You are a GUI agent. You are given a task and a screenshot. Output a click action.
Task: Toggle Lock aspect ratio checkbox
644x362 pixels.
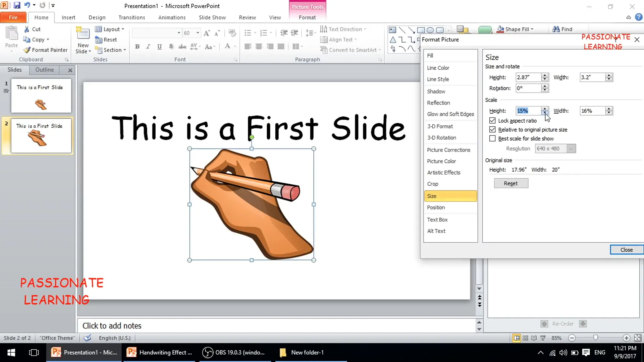pos(492,120)
